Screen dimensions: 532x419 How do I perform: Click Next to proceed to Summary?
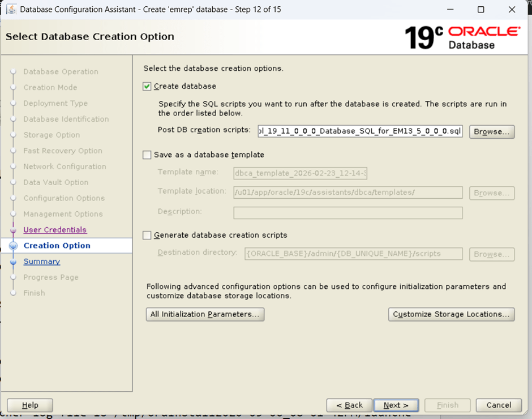(396, 405)
